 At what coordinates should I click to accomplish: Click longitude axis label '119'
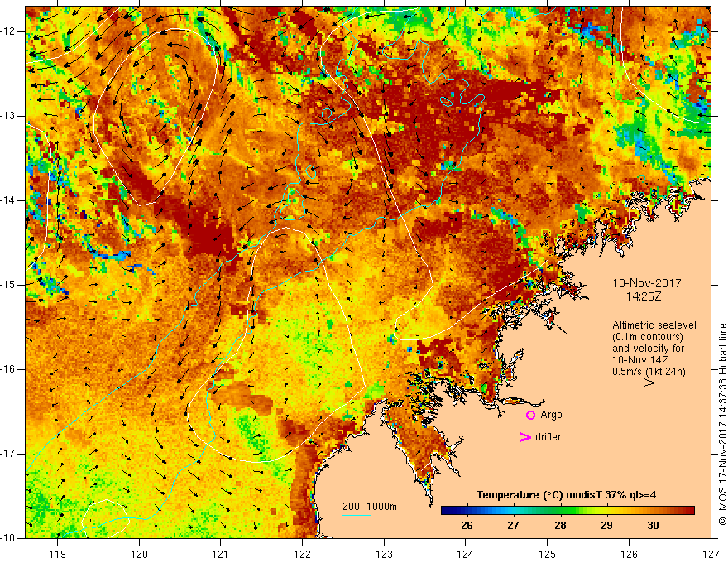[x=58, y=554]
